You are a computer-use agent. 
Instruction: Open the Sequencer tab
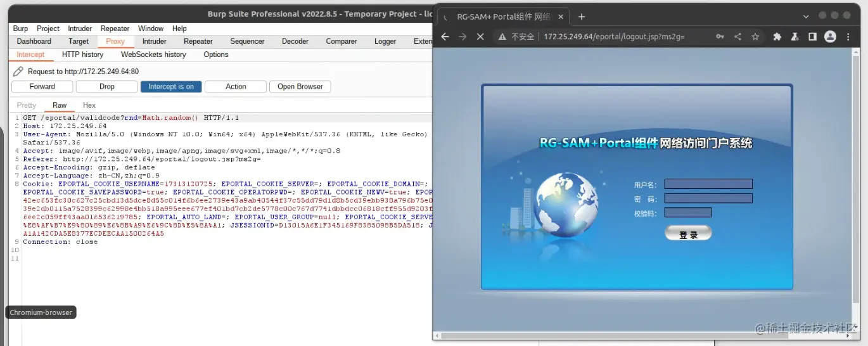click(247, 41)
